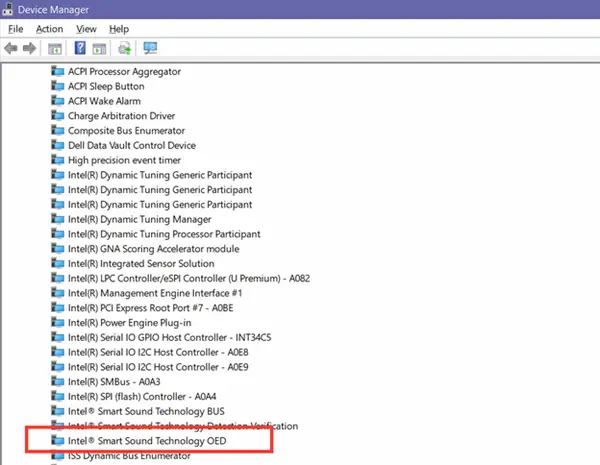Click icon beside High precision event timer
600x465 pixels.
58,160
